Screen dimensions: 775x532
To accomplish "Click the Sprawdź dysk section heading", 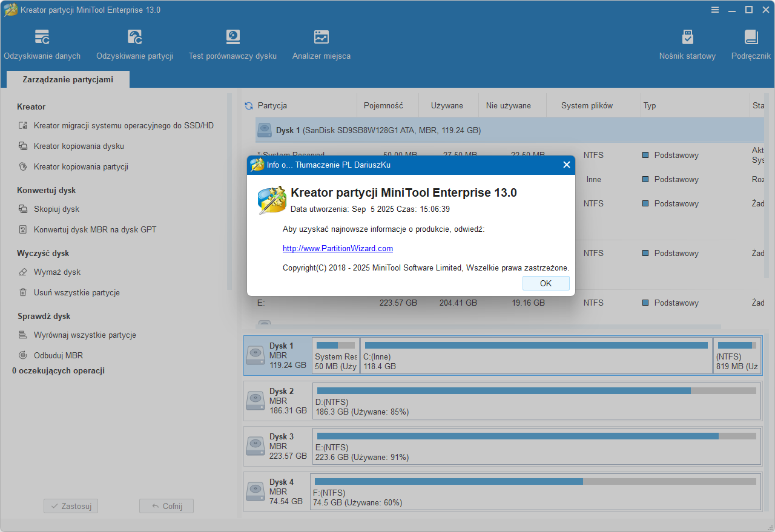I will pos(44,316).
